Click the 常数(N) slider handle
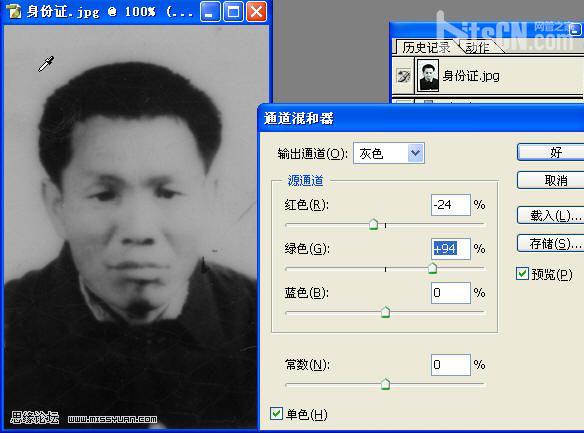This screenshot has width=584, height=433. pos(385,384)
